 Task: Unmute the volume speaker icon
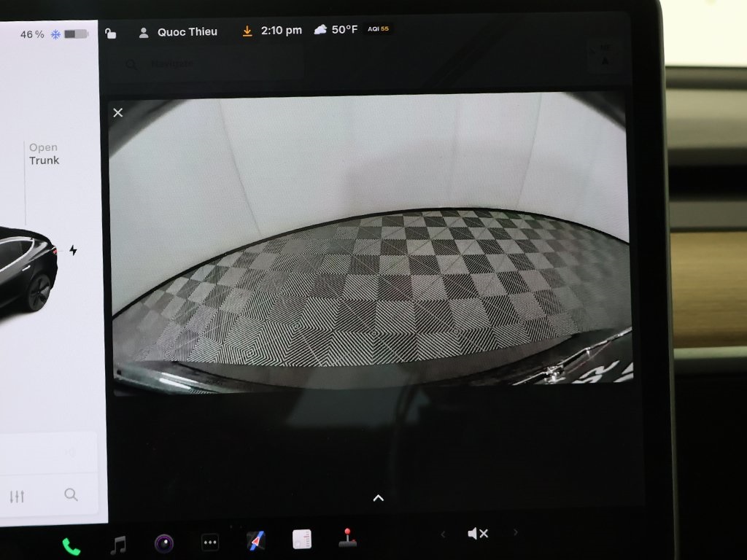click(x=477, y=534)
